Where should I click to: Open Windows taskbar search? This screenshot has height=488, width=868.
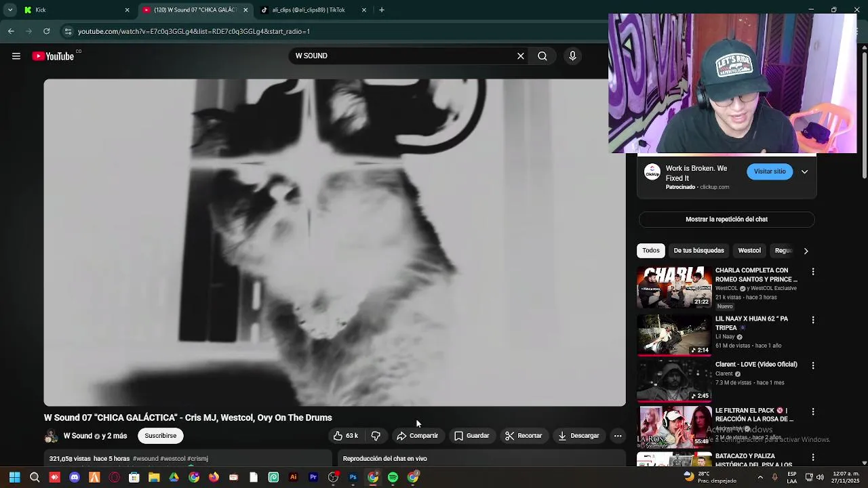35,478
